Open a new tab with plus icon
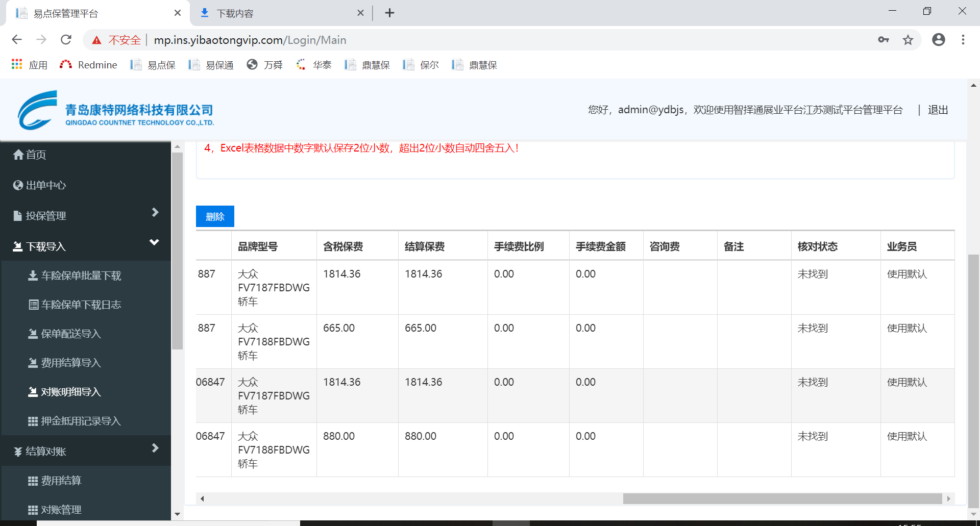 pos(389,13)
